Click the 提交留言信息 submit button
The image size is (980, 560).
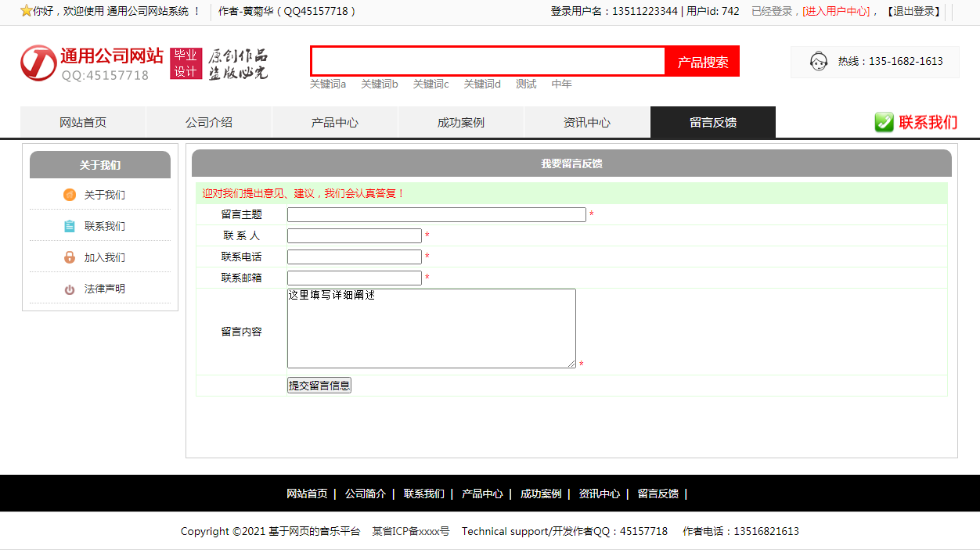(x=319, y=385)
